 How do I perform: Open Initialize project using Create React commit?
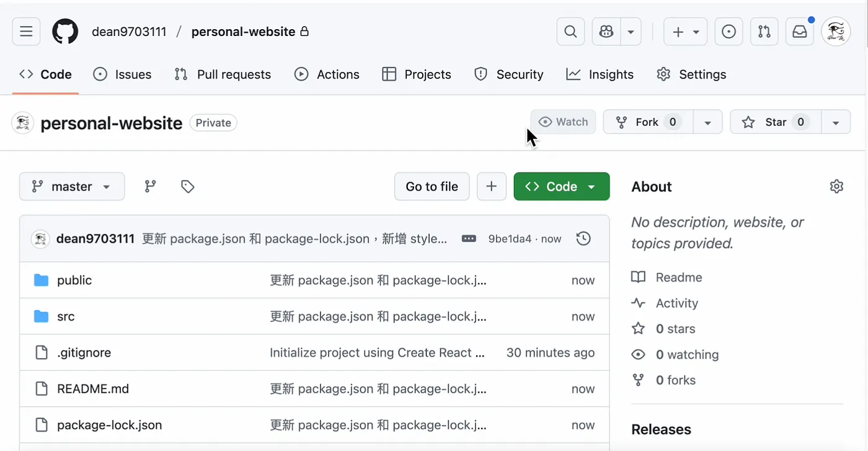click(377, 353)
